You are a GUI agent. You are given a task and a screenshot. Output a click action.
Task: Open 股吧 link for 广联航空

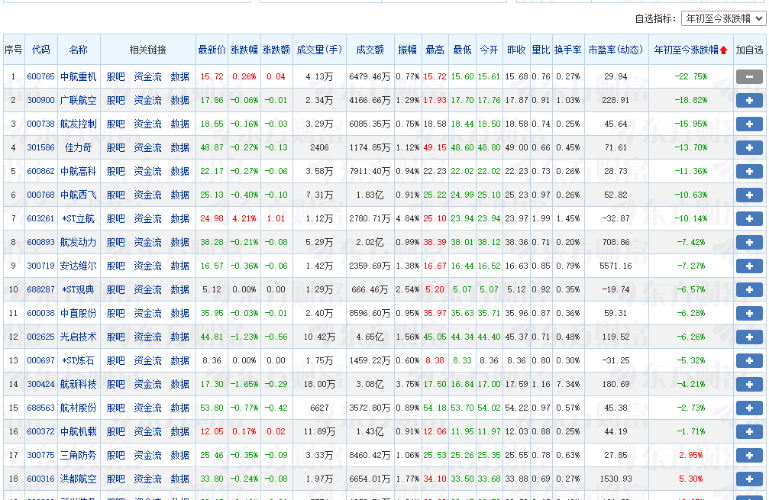116,100
